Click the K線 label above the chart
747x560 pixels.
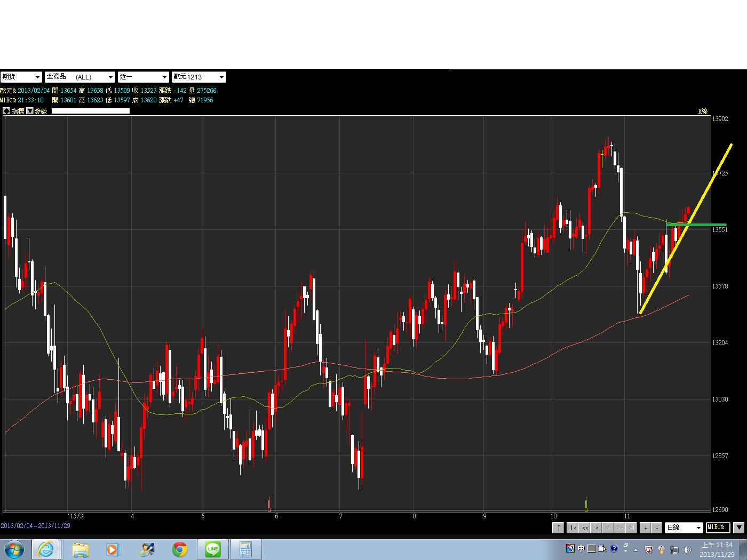(x=703, y=111)
